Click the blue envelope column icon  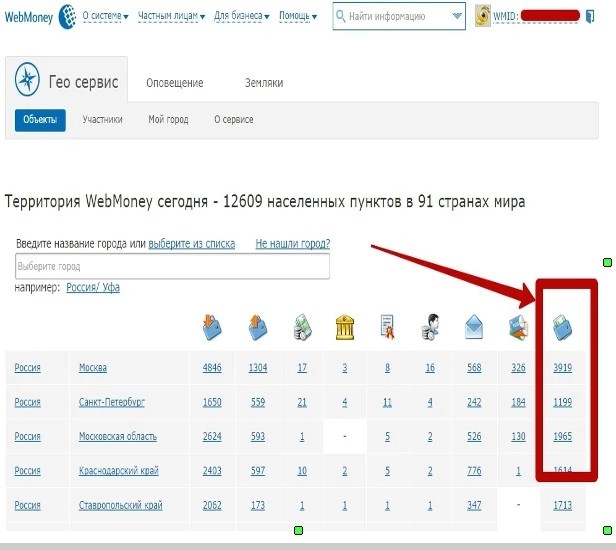tap(475, 326)
